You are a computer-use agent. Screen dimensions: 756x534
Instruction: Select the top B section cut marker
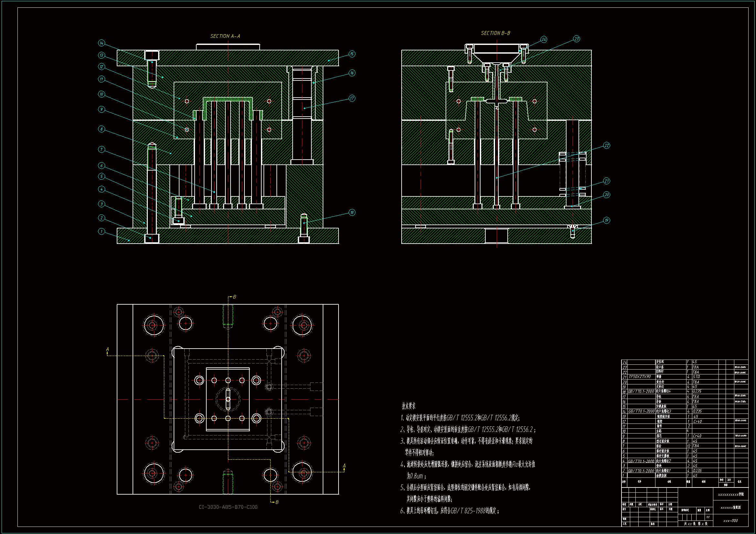point(234,297)
